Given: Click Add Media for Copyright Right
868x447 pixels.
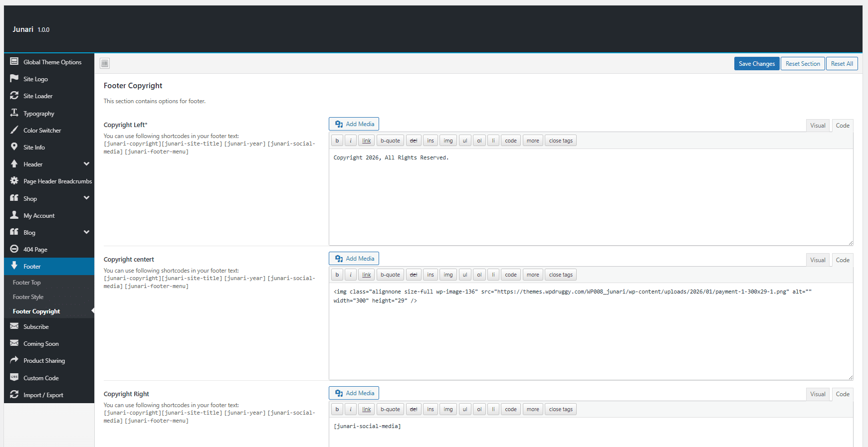Looking at the screenshot, I should point(354,393).
